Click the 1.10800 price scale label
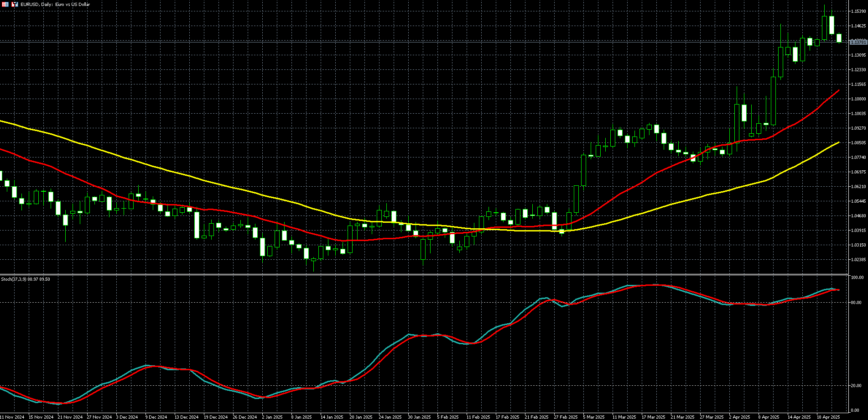 [858, 99]
